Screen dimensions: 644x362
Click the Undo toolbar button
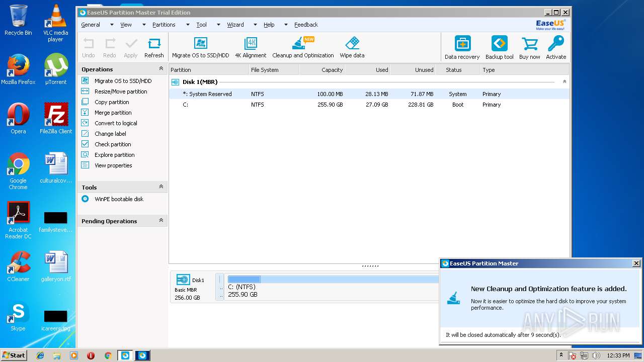coord(89,48)
